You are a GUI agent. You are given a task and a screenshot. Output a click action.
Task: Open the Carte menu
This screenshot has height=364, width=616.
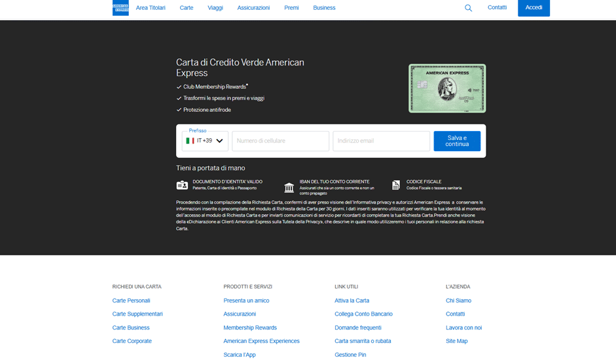pyautogui.click(x=186, y=8)
